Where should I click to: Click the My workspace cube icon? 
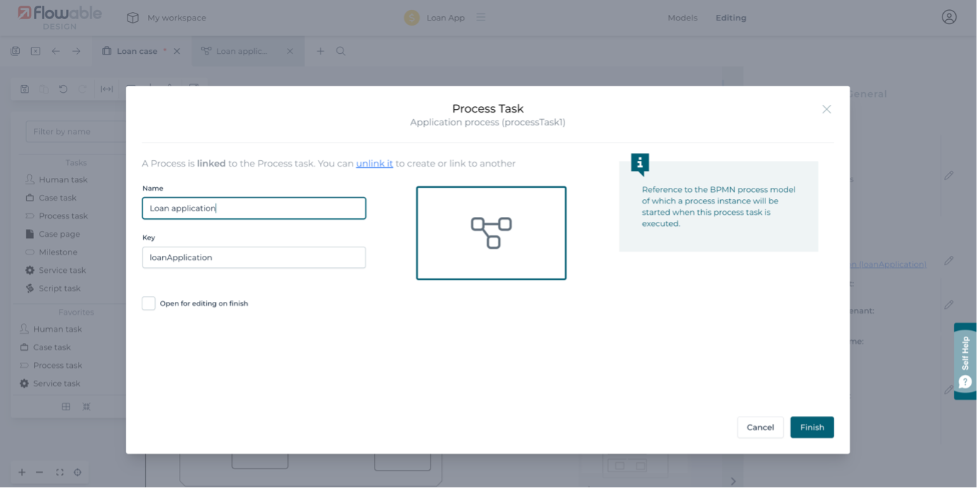click(132, 18)
